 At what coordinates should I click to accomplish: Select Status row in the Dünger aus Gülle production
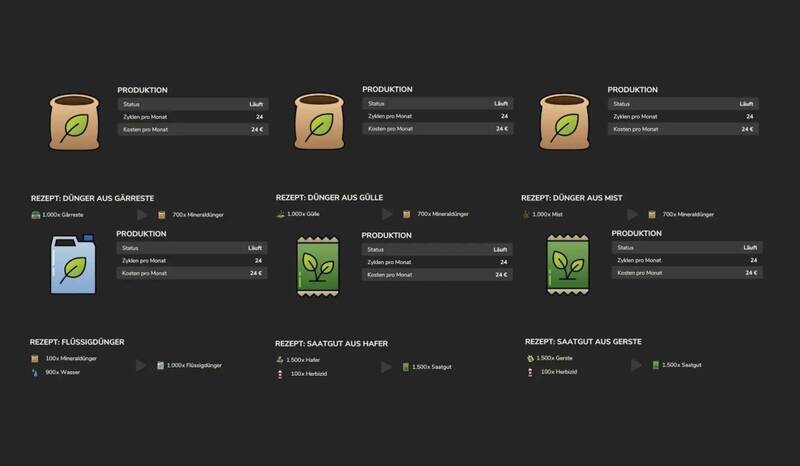pos(438,104)
